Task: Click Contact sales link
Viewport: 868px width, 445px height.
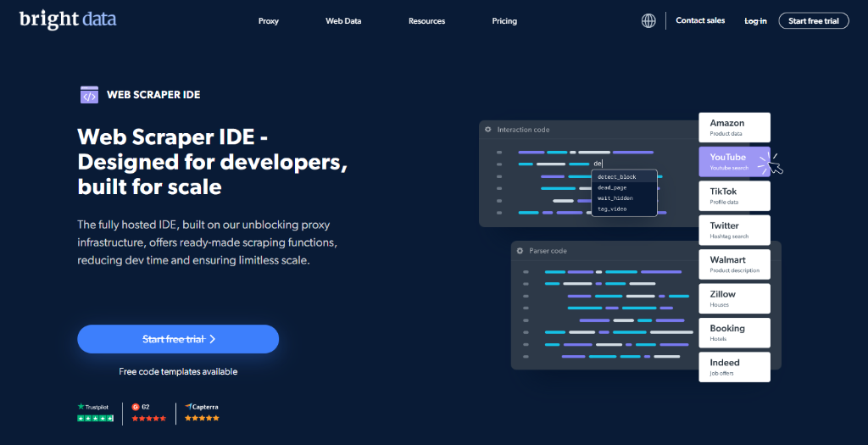Action: (x=700, y=20)
